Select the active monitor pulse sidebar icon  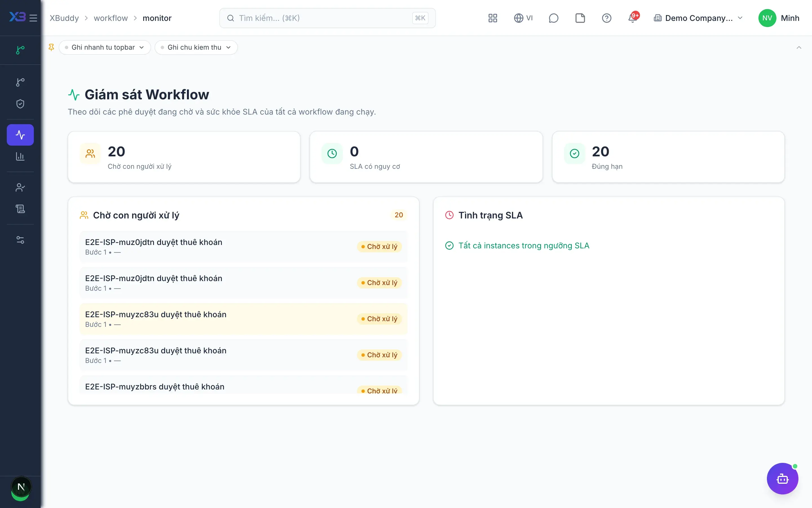(21, 135)
